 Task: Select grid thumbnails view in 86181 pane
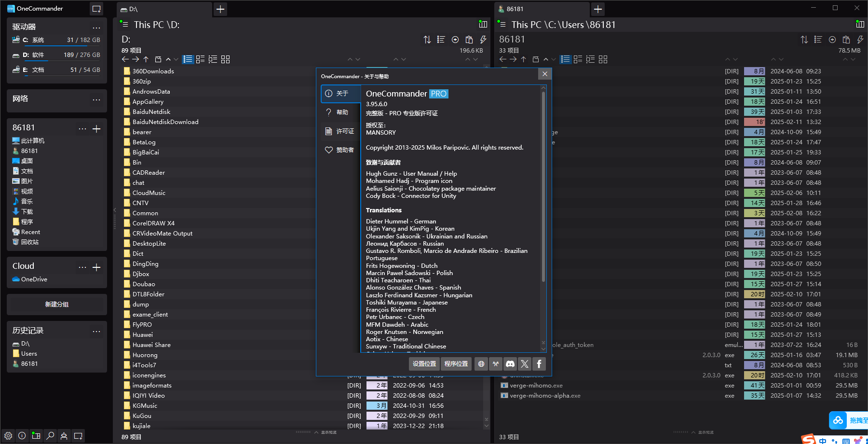[603, 59]
